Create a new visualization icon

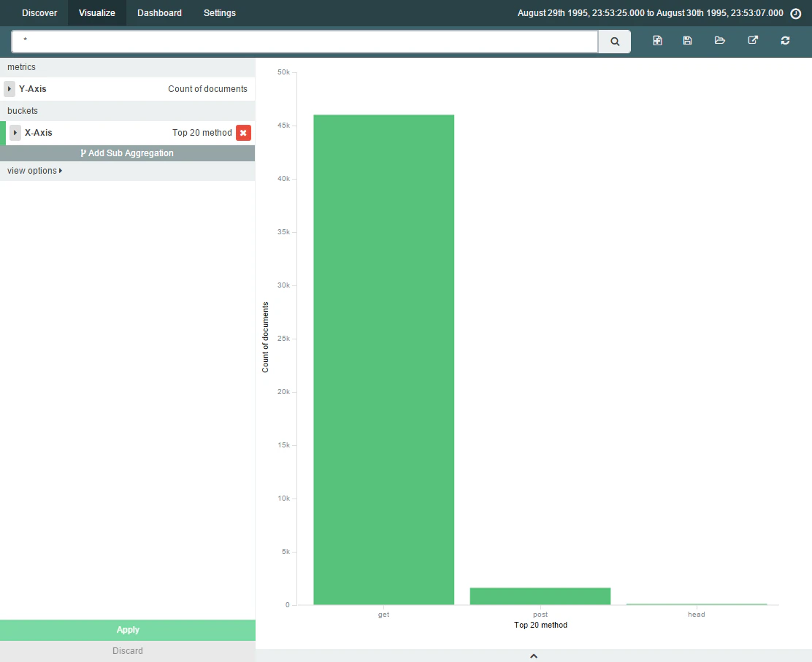657,40
